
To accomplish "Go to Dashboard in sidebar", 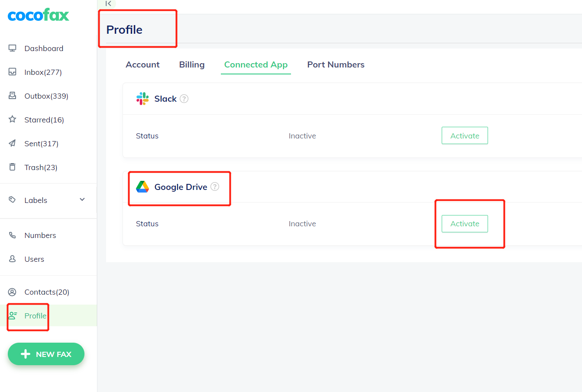I will coord(44,48).
